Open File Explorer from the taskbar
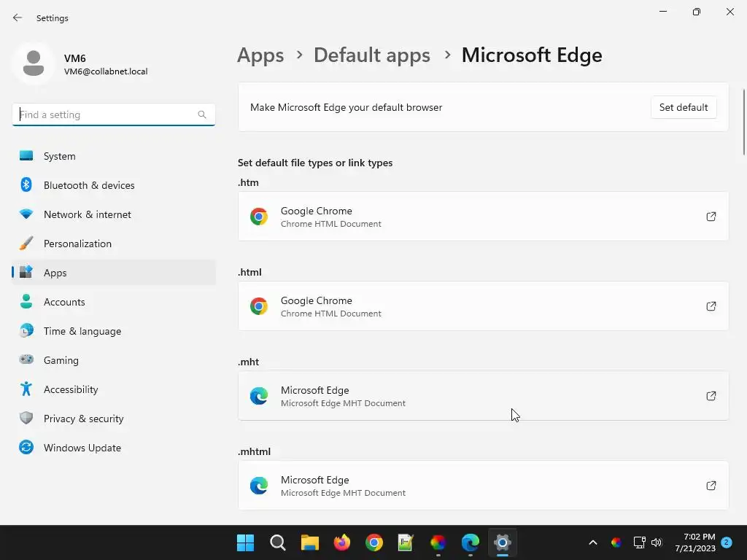The width and height of the screenshot is (747, 560). (309, 542)
